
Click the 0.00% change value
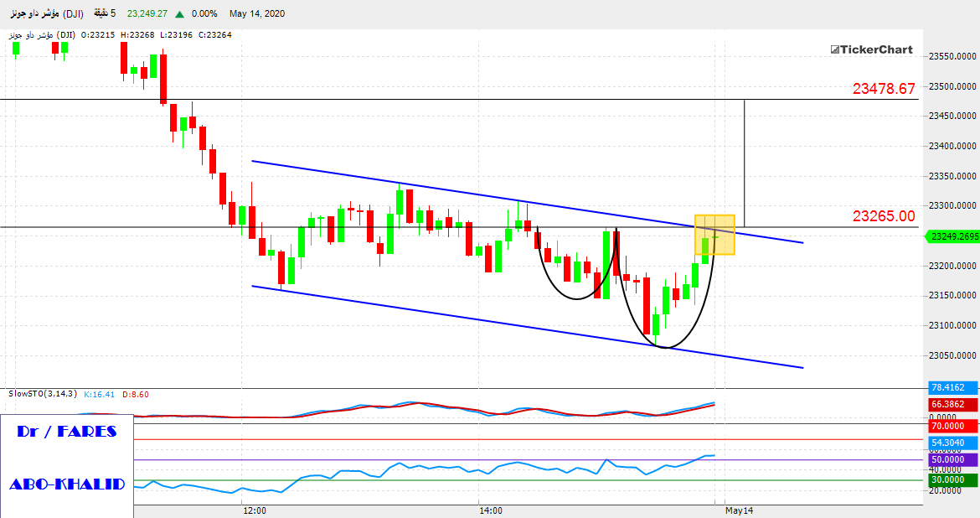pos(204,13)
